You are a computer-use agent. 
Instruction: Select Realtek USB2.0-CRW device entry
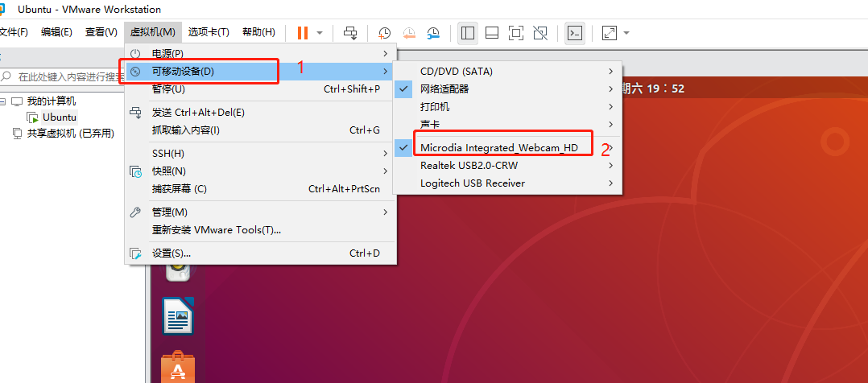coord(507,166)
